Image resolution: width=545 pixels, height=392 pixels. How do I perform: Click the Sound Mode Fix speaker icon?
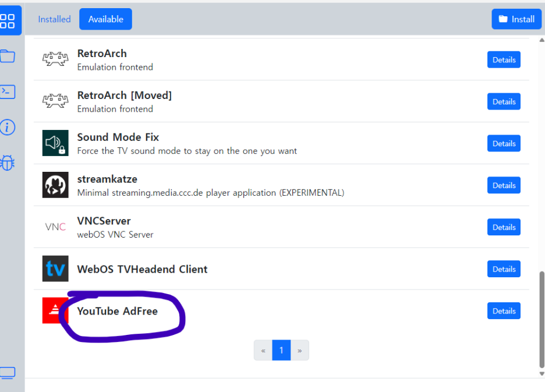pos(55,143)
